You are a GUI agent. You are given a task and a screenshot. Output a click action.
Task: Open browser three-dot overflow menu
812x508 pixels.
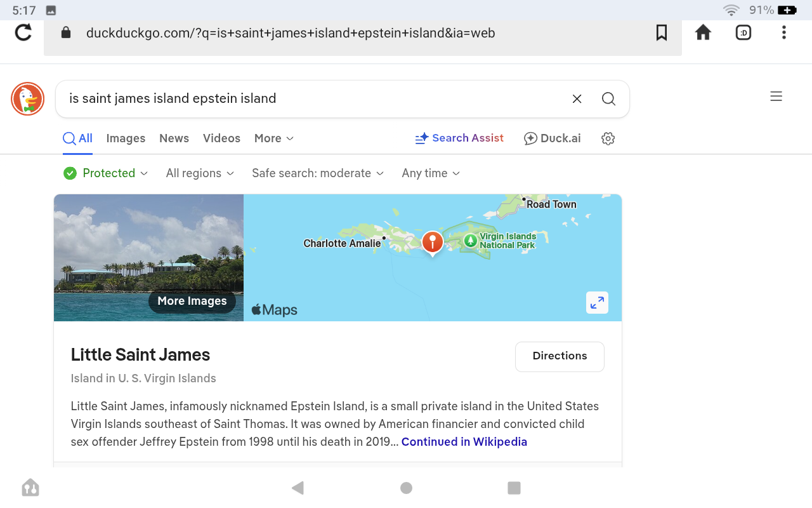coord(784,32)
